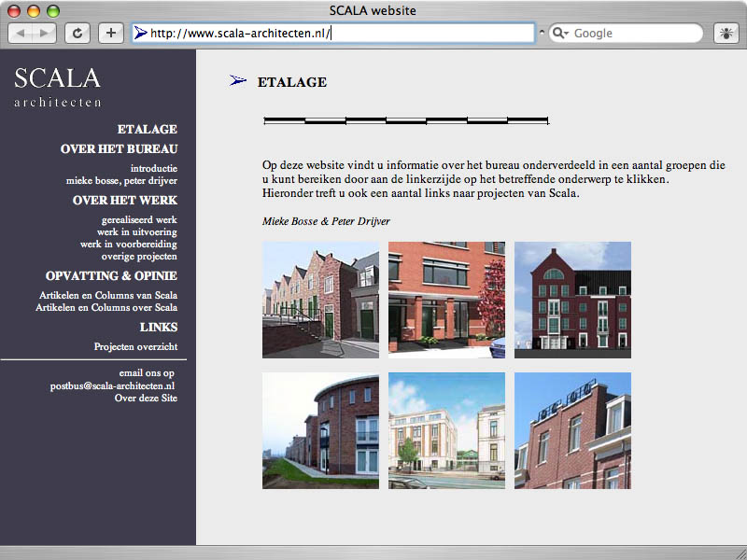Image resolution: width=747 pixels, height=560 pixels.
Task: Open the LINKS sidebar section
Action: tap(159, 328)
